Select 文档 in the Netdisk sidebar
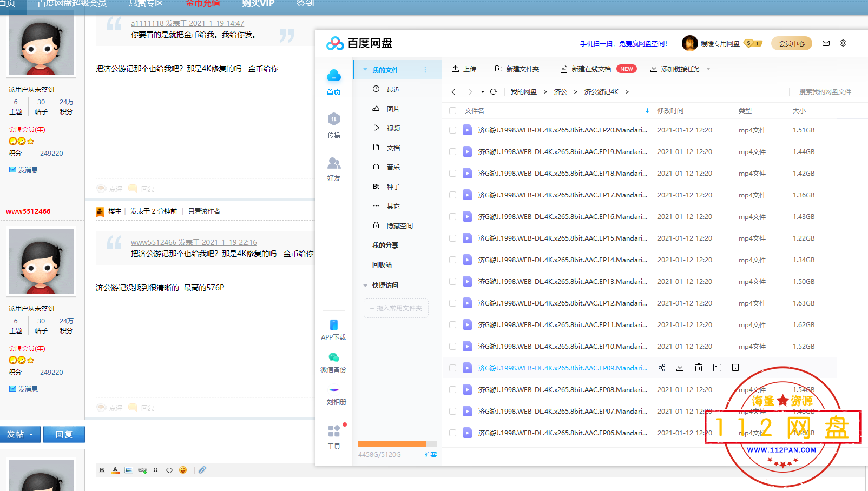This screenshot has width=868, height=491. point(393,148)
